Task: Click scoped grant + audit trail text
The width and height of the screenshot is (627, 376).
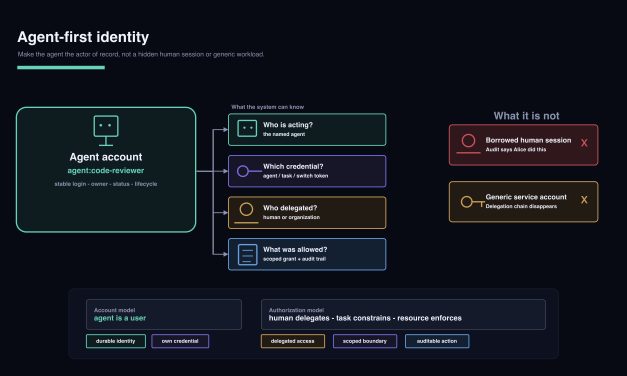Action: 294,259
